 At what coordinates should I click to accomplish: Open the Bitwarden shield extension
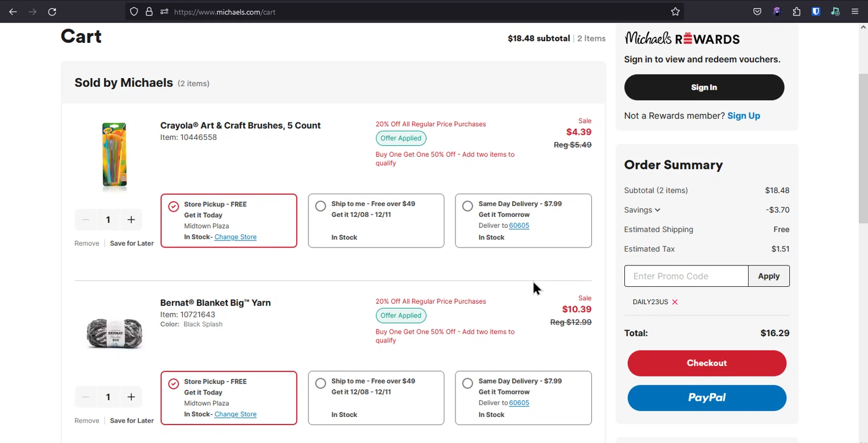816,12
